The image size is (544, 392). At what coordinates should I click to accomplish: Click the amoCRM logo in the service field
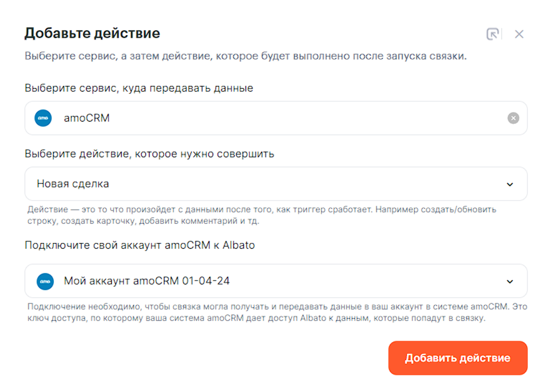pyautogui.click(x=43, y=118)
